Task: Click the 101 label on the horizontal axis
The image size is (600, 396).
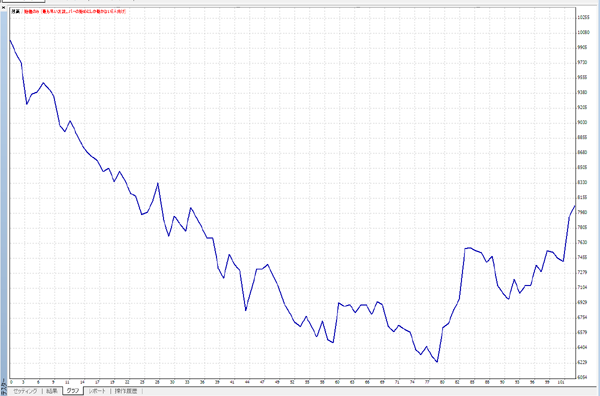Action: coord(560,382)
